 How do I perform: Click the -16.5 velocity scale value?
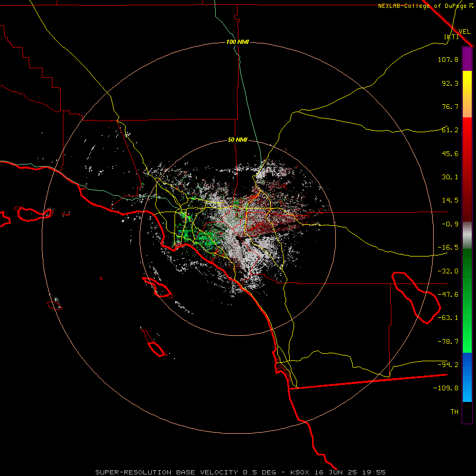point(448,248)
